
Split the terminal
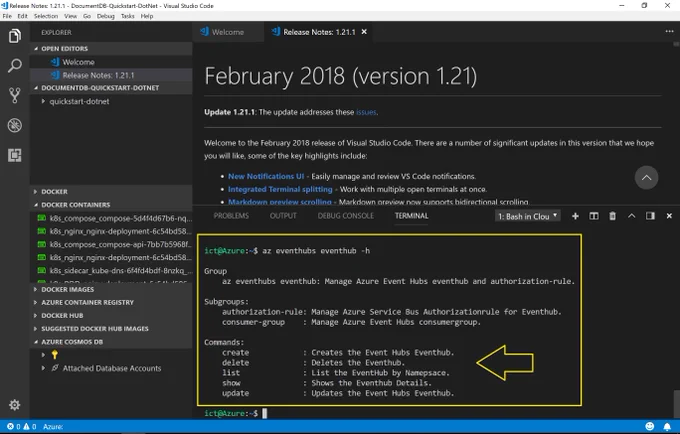pos(594,216)
